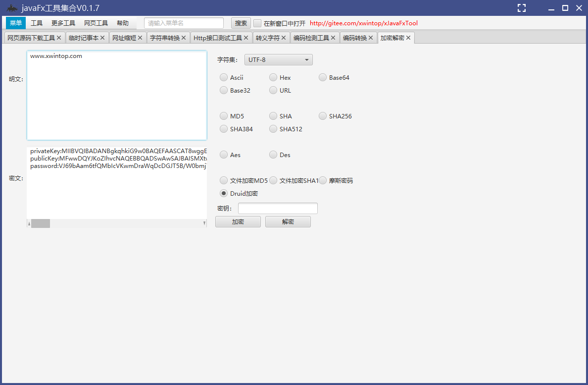Switch to the 转义字符 tab
Image resolution: width=588 pixels, height=385 pixels.
coord(268,38)
